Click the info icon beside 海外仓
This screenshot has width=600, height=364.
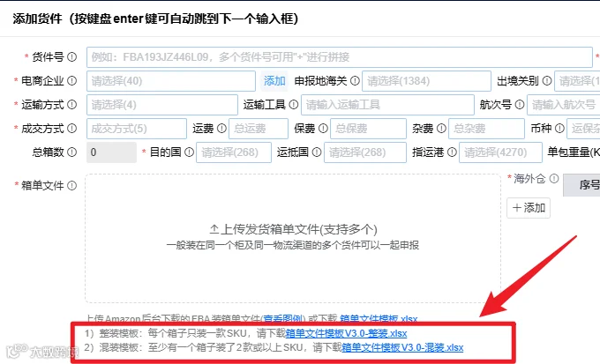coord(554,178)
